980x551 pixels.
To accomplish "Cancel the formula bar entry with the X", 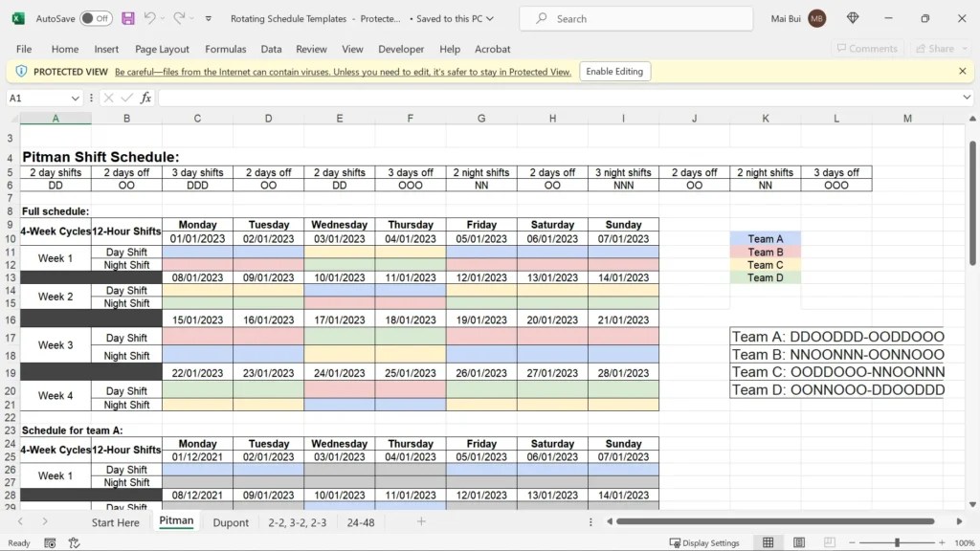I will click(108, 97).
